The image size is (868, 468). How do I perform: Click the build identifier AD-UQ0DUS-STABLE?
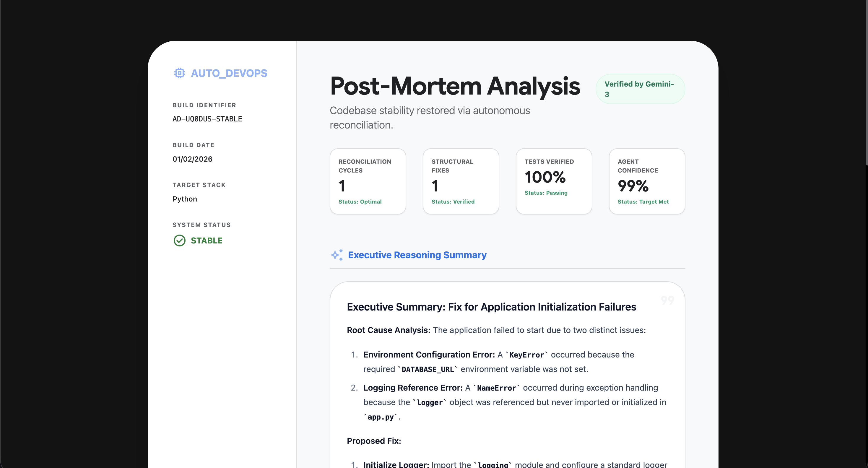(x=207, y=119)
